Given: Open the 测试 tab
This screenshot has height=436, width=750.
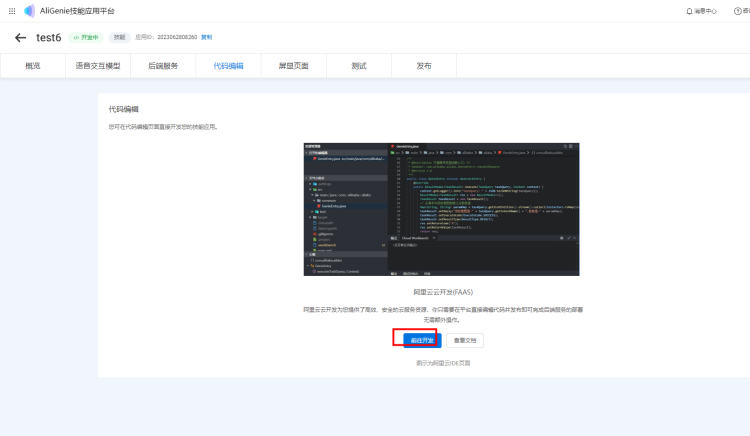Looking at the screenshot, I should click(358, 66).
